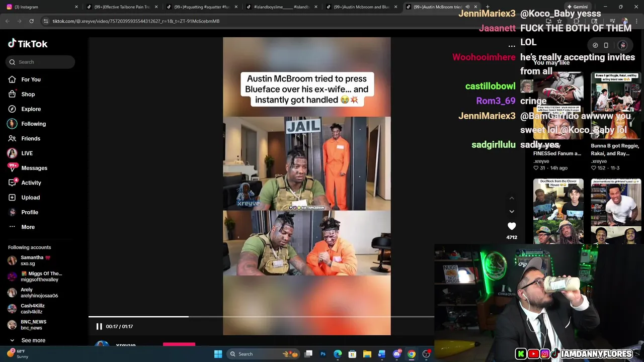The image size is (644, 362).
Task: Switch to the Austin Mcbroom and Blueface tab
Action: click(361, 7)
